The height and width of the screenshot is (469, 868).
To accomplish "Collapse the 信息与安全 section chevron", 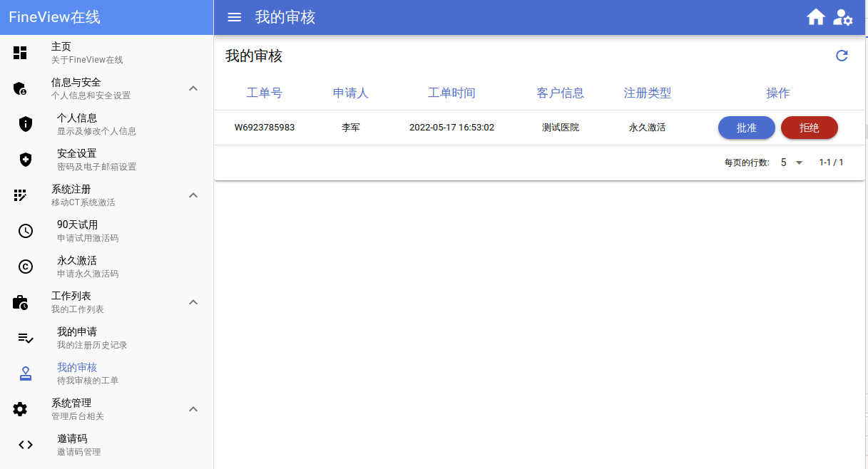I will 193,88.
